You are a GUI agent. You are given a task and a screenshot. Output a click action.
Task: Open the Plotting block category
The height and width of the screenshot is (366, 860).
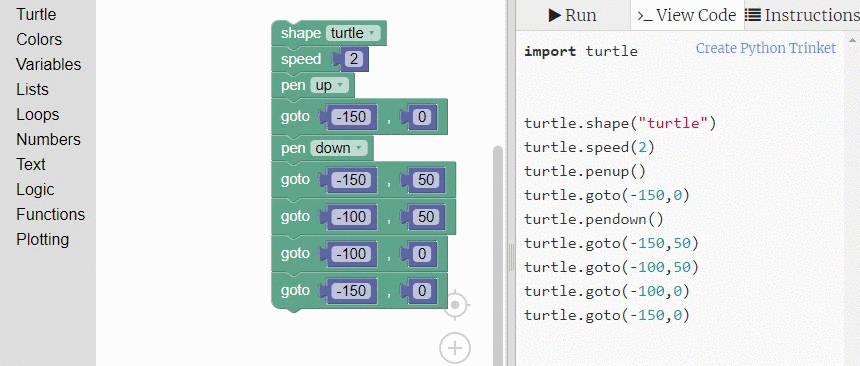(x=42, y=239)
